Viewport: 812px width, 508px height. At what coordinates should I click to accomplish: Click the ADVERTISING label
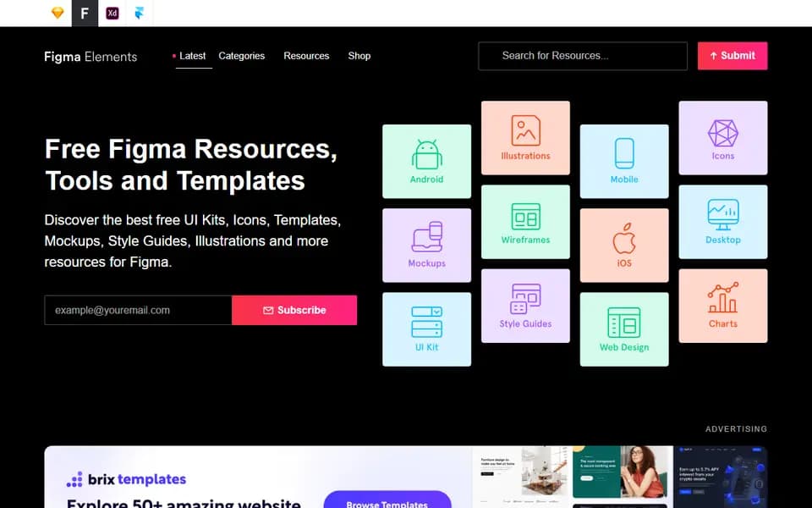(x=736, y=428)
